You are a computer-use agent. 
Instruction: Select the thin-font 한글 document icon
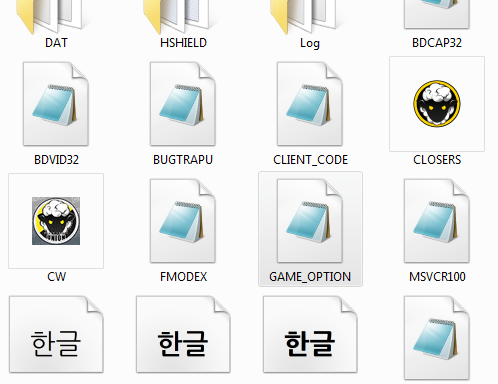click(x=56, y=334)
